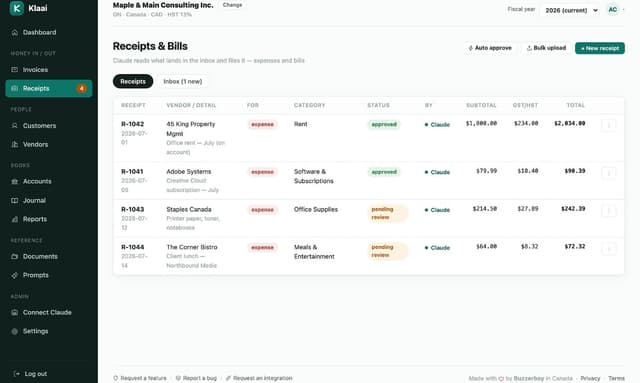Click the New receipt button
640x383 pixels.
point(600,48)
